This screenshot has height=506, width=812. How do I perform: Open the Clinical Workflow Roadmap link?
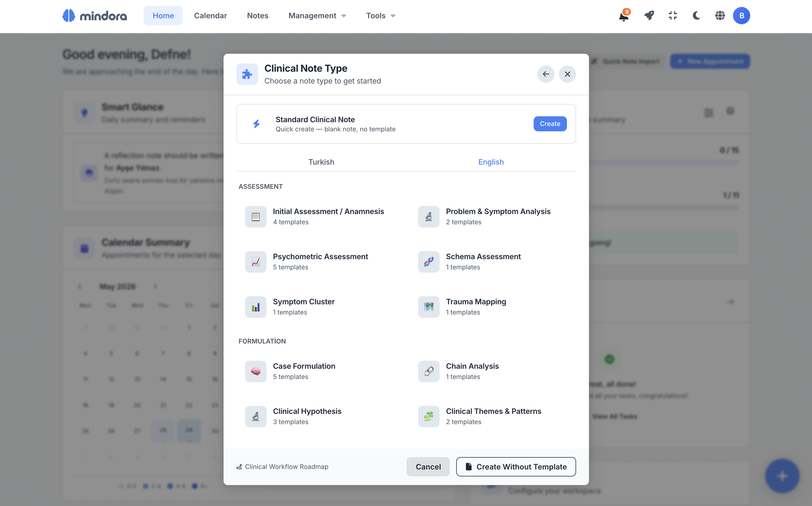tap(282, 467)
